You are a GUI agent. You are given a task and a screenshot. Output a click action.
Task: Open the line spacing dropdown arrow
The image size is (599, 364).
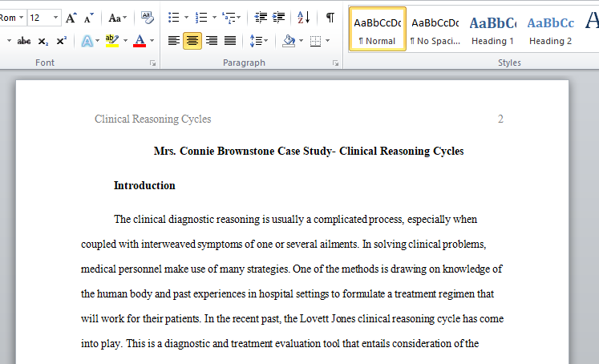pyautogui.click(x=266, y=41)
